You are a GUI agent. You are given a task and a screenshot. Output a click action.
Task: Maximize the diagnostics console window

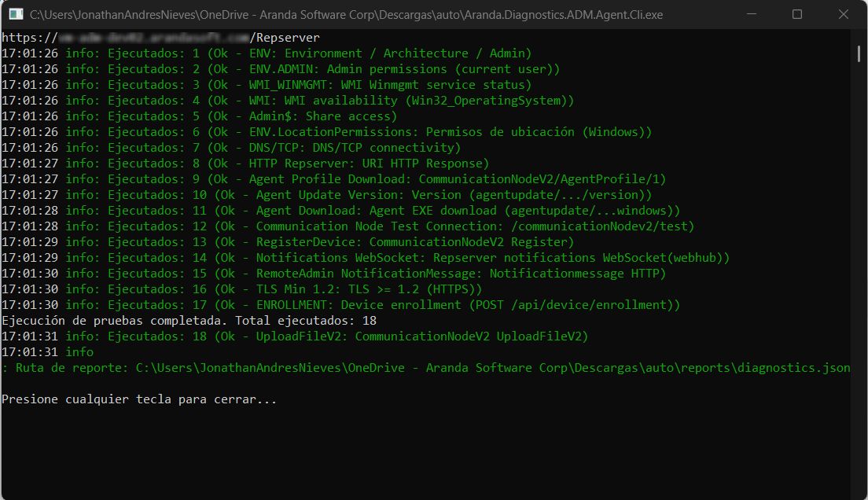[x=796, y=14]
